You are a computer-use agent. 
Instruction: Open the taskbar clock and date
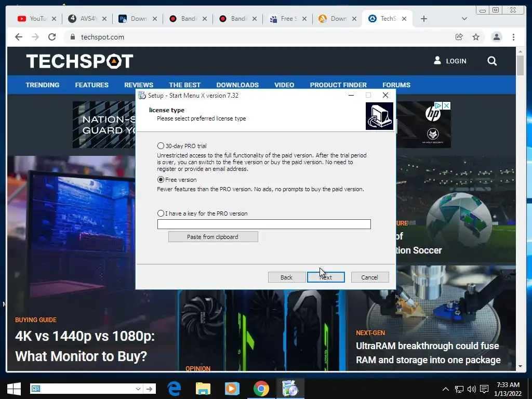pos(508,389)
